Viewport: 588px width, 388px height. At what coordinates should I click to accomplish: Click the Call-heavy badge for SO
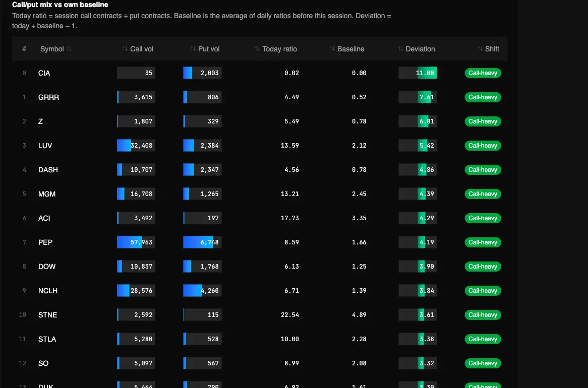pyautogui.click(x=483, y=363)
